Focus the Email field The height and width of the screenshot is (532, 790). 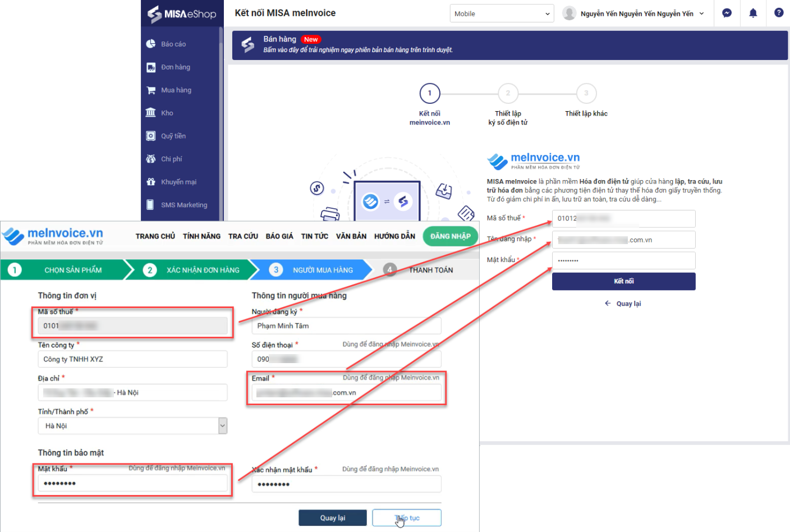point(346,392)
